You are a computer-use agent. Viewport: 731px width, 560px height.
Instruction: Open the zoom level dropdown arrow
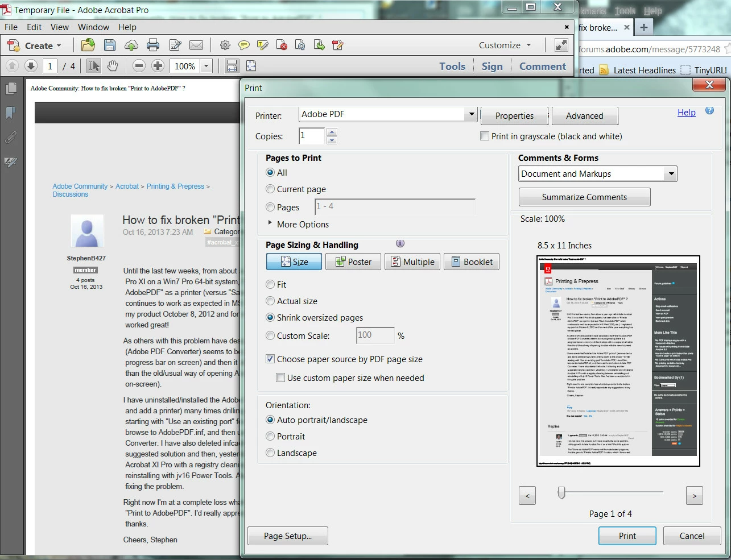coord(207,66)
